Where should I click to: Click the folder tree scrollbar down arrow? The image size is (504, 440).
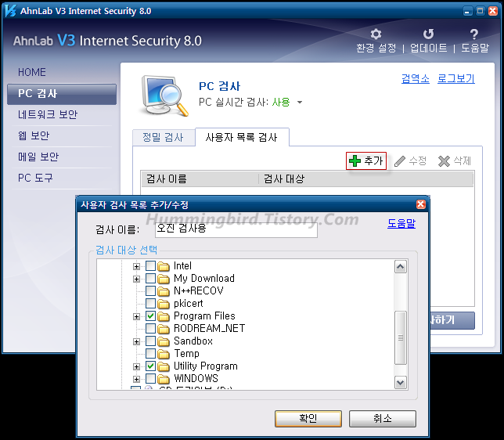pos(401,382)
